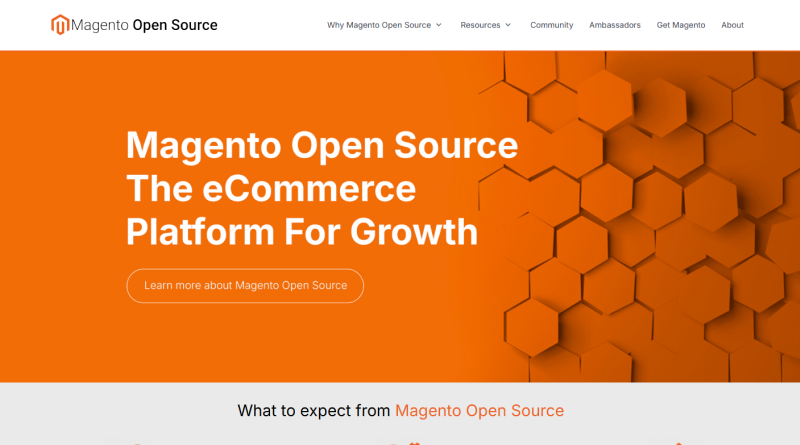Open the Magento Open Source home link
800x445 pixels.
coord(134,24)
